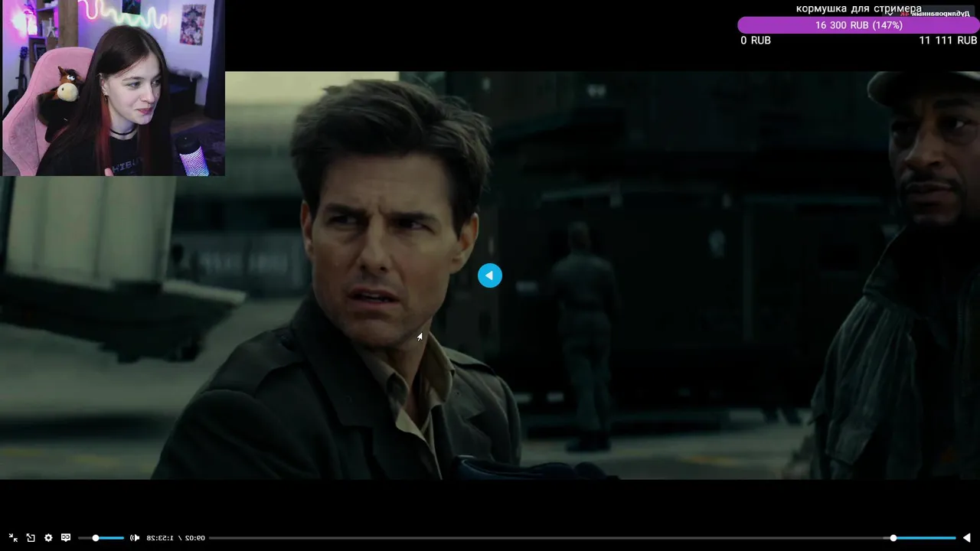Click the seek bar progress handle

pos(893,538)
